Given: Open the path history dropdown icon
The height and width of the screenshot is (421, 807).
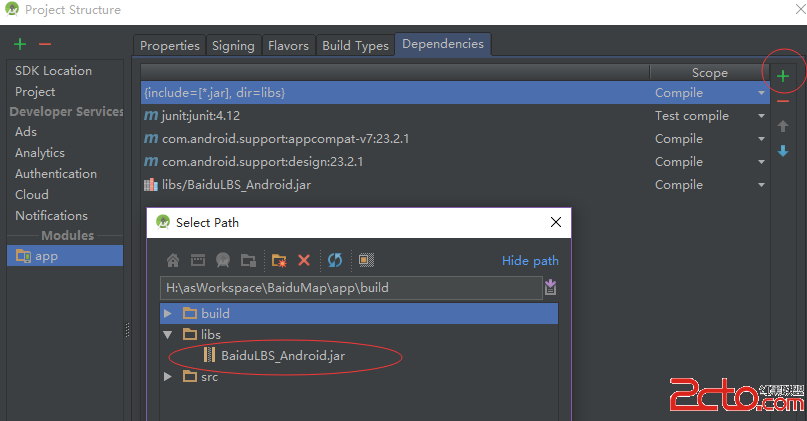Looking at the screenshot, I should click(x=550, y=287).
